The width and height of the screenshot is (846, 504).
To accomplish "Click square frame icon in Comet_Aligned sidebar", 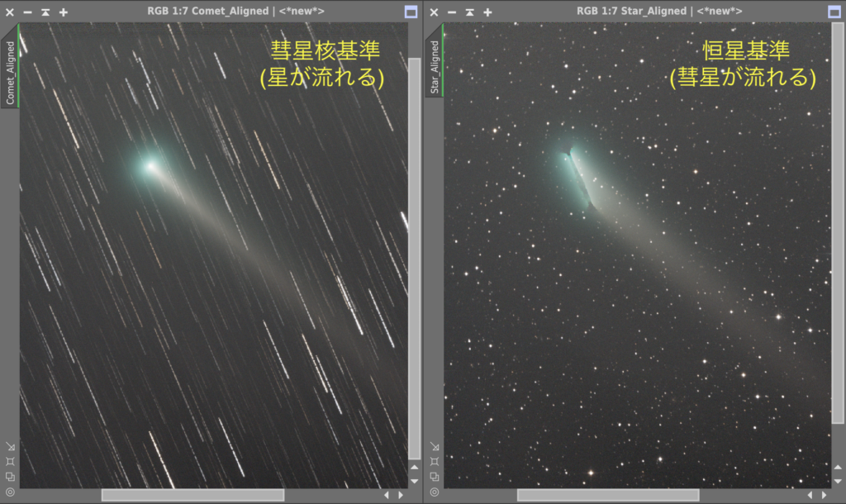I will [10, 461].
